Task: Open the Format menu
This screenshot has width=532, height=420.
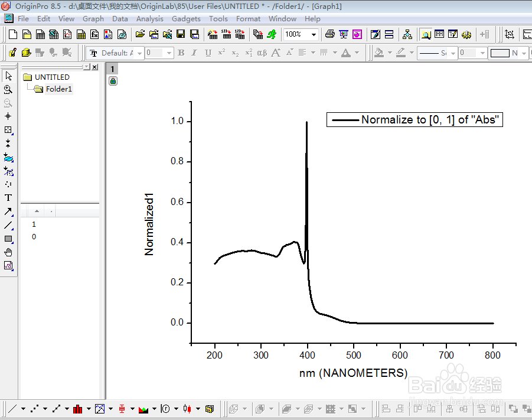Action: [x=248, y=19]
